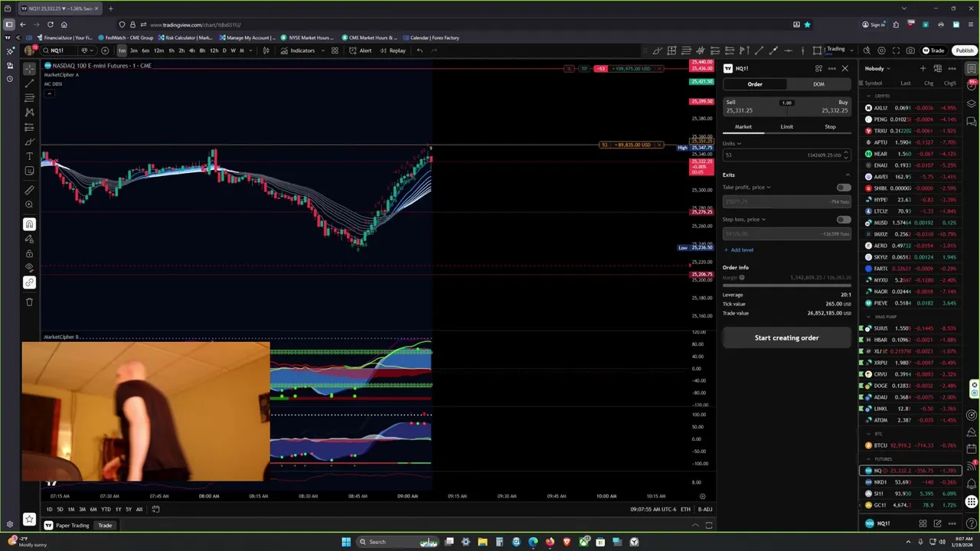Collapse indicator legend arrow under MC DBSI
Viewport: 980px width, 551px height.
point(49,94)
